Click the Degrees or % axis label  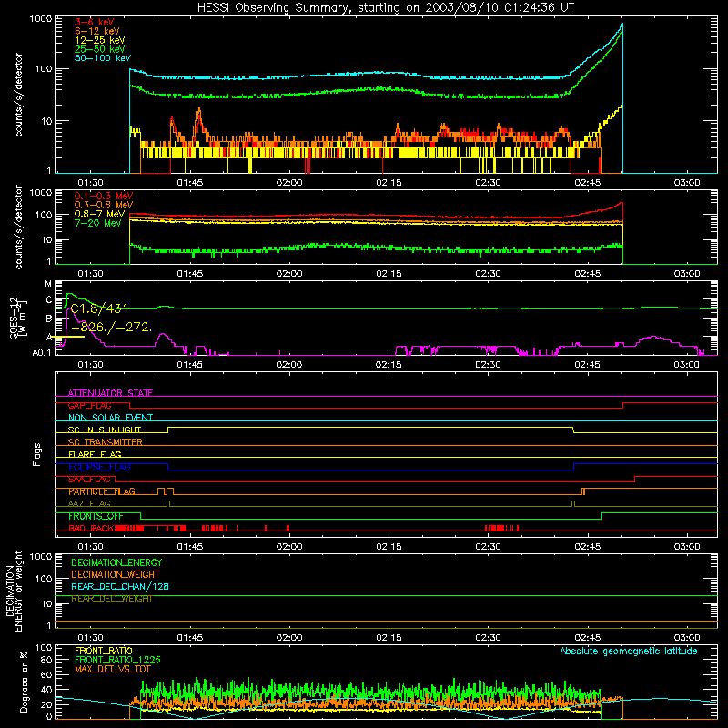coord(24,682)
